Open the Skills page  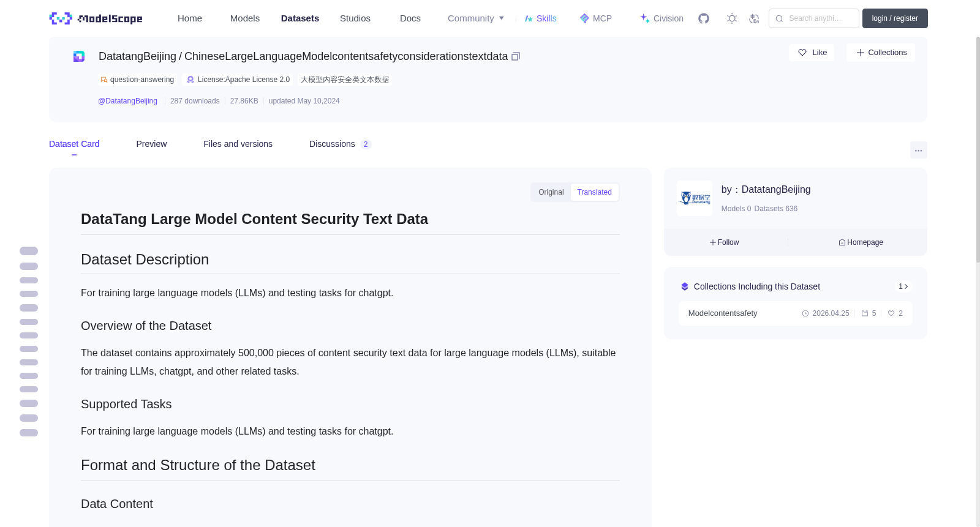point(540,18)
